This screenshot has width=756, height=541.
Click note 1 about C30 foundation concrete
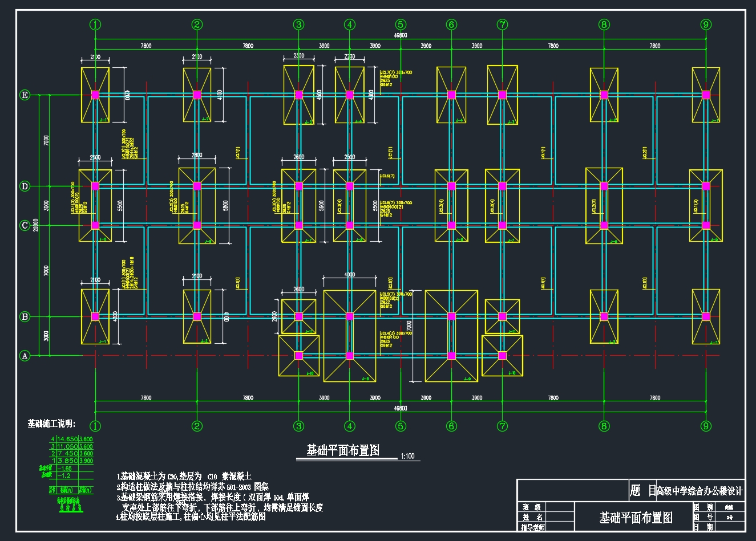pos(184,476)
